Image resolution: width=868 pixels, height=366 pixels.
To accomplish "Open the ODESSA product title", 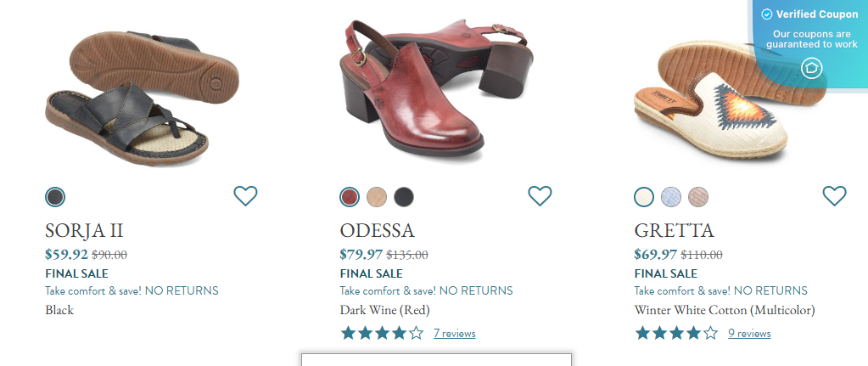I will [377, 230].
